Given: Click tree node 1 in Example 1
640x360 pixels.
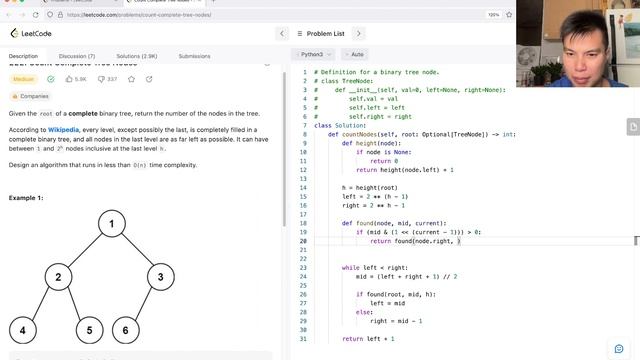Looking at the screenshot, I should [x=111, y=224].
